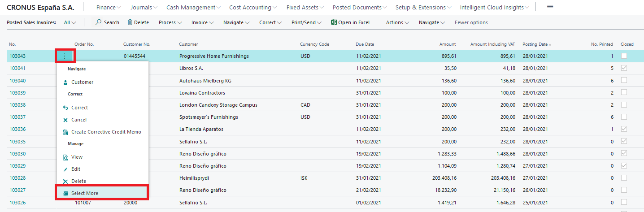Toggle Closed checkbox for invoice 103035 row
Screen dimensions: 644x212
point(624,141)
